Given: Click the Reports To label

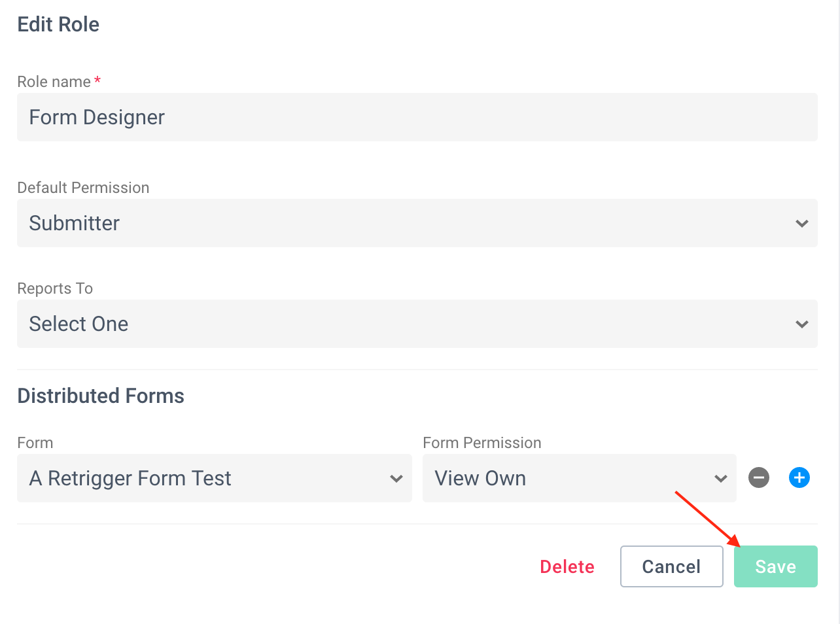Looking at the screenshot, I should (55, 288).
